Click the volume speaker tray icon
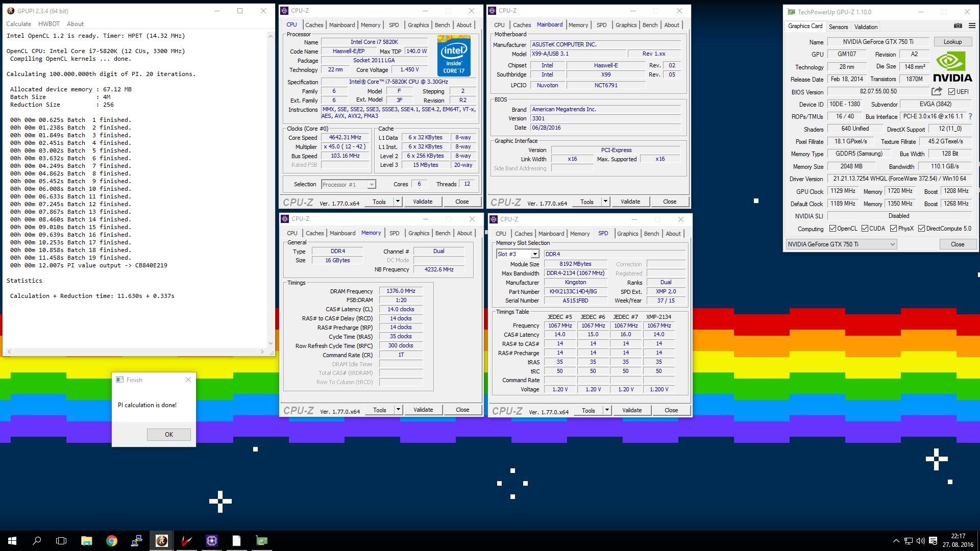This screenshot has width=980, height=551. 920,541
